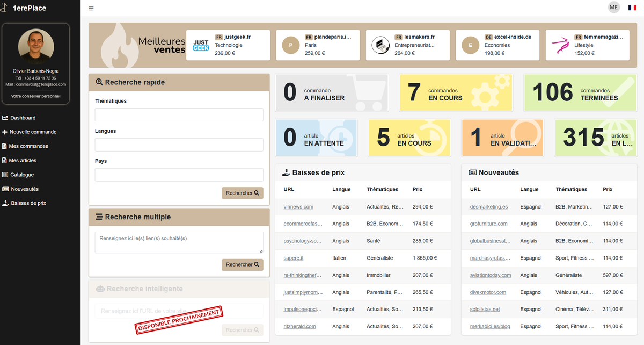
Task: Click the Recherche rapide magnifier icon
Action: tap(99, 82)
